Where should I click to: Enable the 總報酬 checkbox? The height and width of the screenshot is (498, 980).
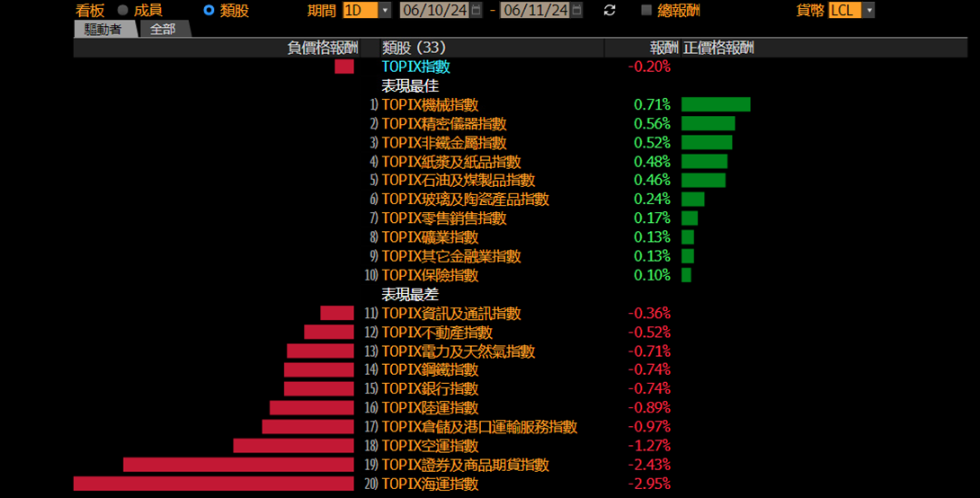[x=646, y=10]
